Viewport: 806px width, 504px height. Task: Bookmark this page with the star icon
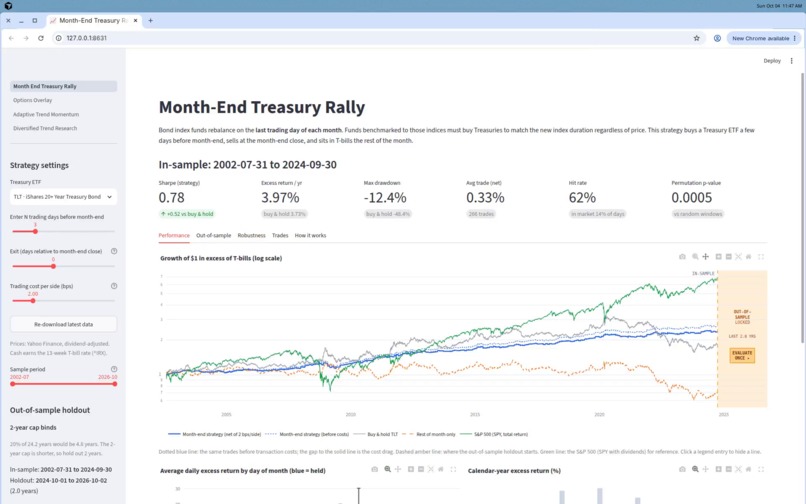(697, 38)
